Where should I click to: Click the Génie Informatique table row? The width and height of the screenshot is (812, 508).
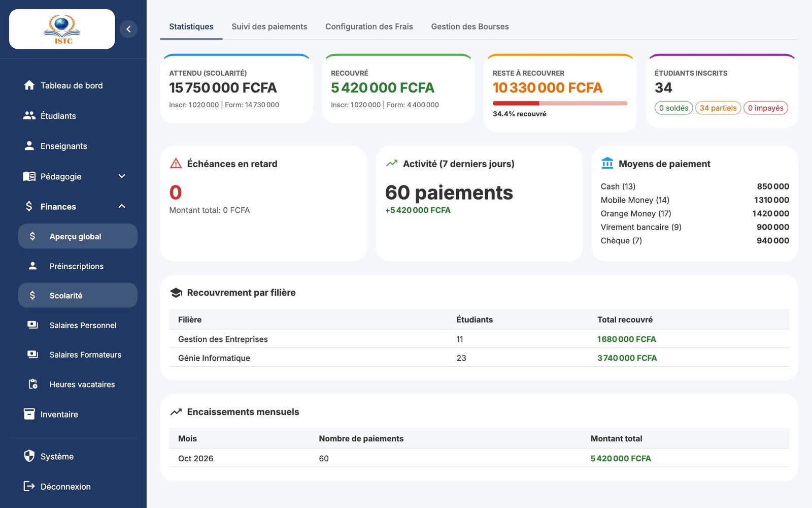(x=479, y=358)
